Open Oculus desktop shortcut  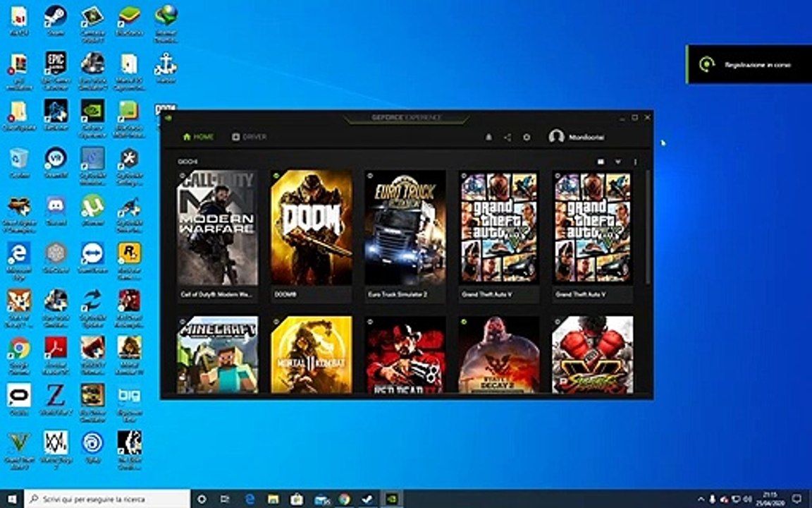18,400
